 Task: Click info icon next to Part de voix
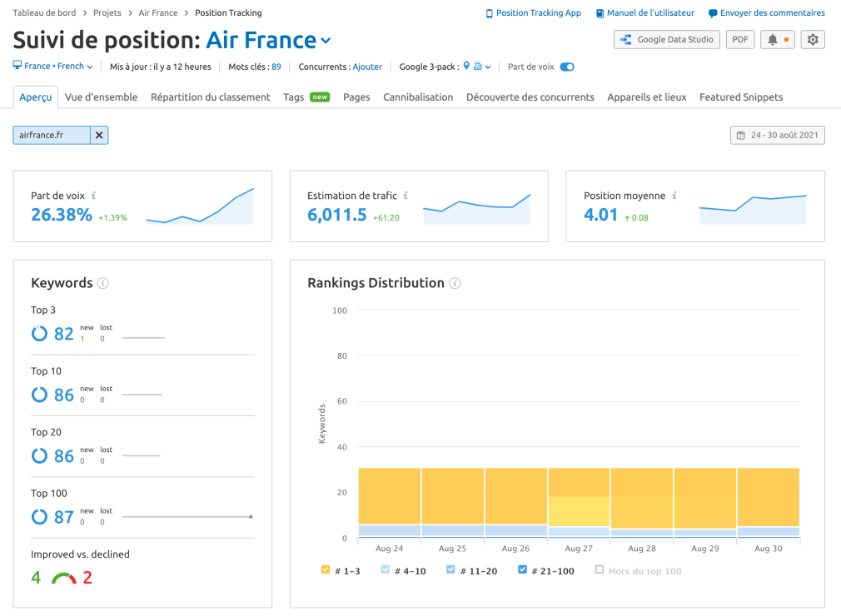(x=93, y=196)
